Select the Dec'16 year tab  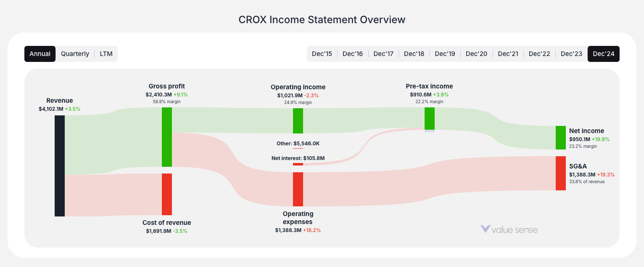[x=353, y=54]
